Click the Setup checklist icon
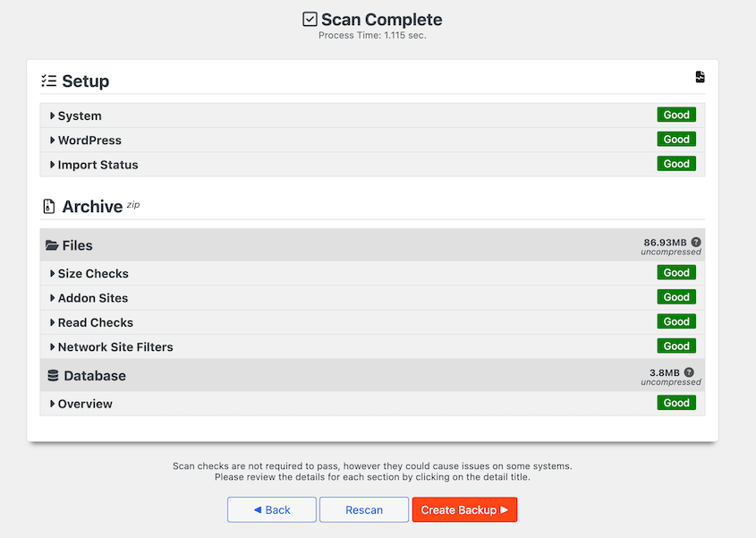Viewport: 756px width, 538px height. click(48, 81)
